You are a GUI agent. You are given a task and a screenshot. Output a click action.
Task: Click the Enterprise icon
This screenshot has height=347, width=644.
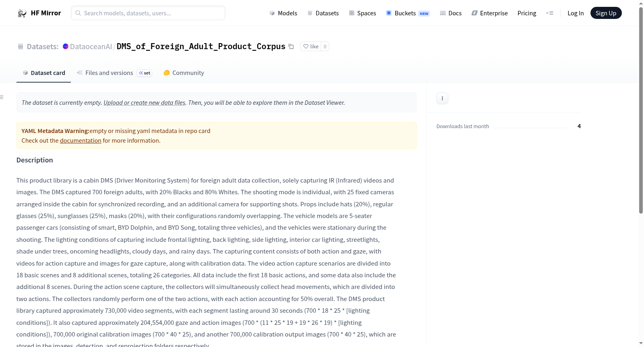point(475,13)
